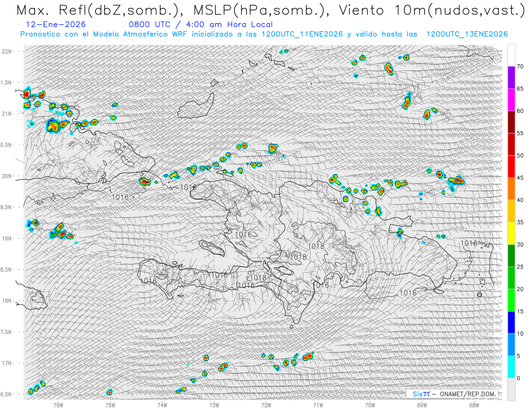This screenshot has height=411, width=532.
Task: Pick the dark maroon colorbar segment between 55 and 60
Action: point(511,122)
